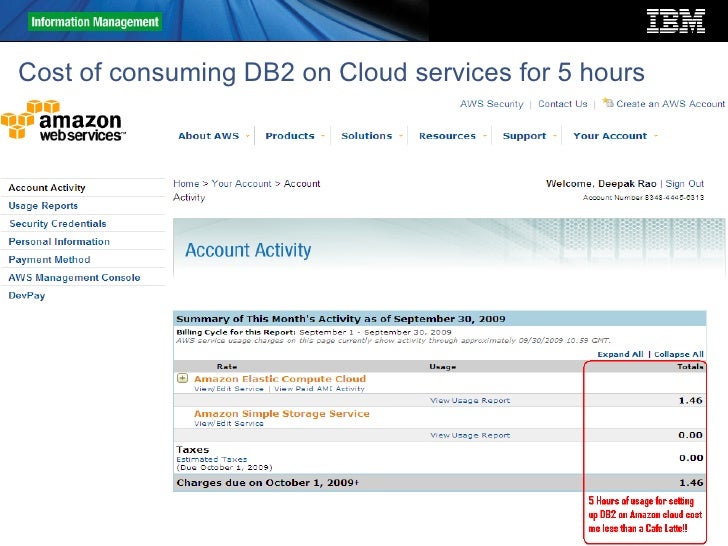Open the Your Account menu

(x=610, y=136)
